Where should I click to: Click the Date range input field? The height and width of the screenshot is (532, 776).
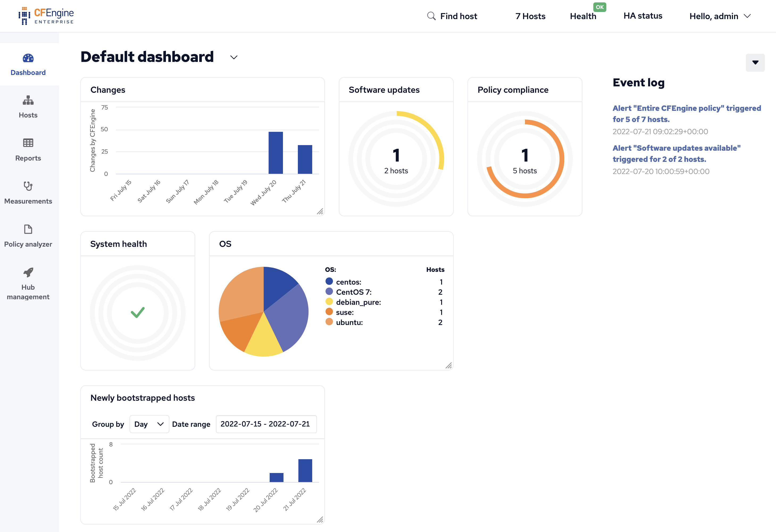tap(266, 424)
